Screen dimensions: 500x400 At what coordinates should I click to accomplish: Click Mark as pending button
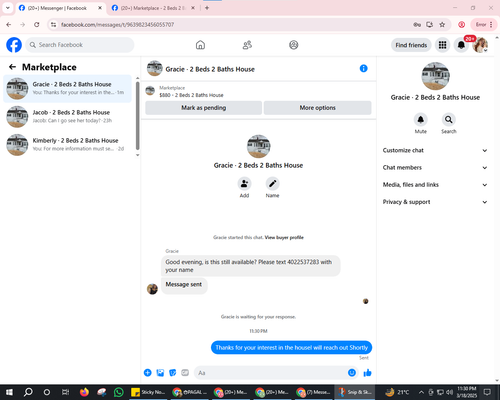(203, 108)
